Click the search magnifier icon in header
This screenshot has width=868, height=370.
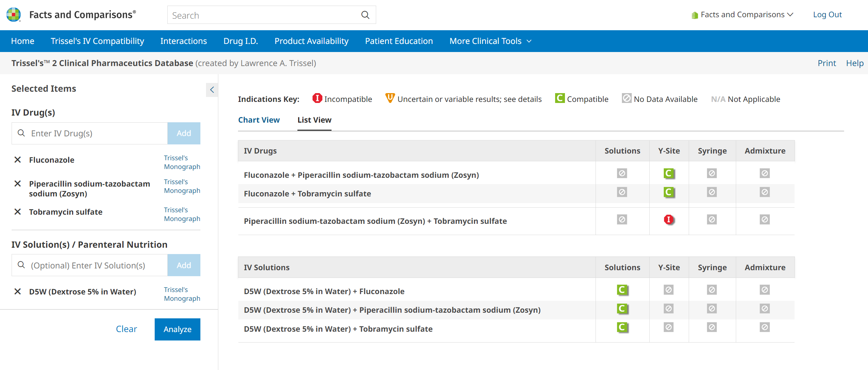point(365,15)
